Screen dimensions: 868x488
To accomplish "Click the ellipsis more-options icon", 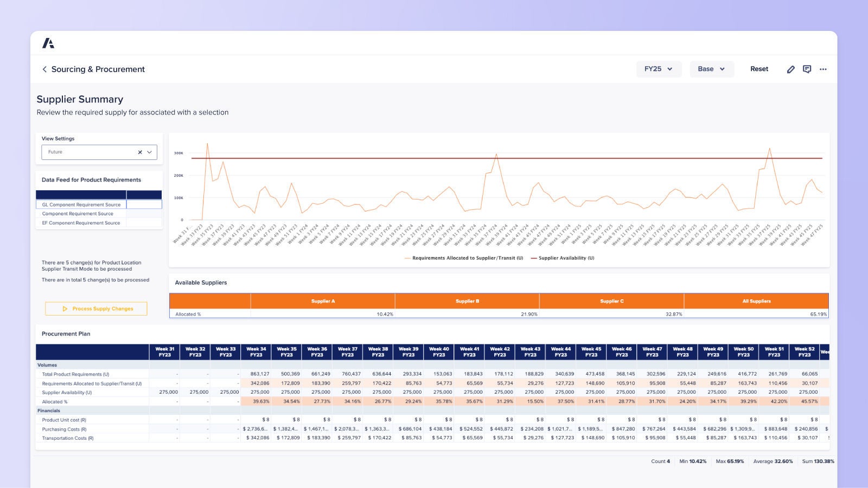I will tap(824, 69).
